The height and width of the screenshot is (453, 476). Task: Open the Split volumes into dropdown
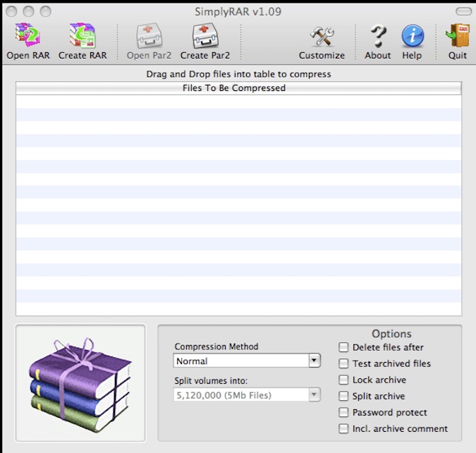(x=315, y=394)
